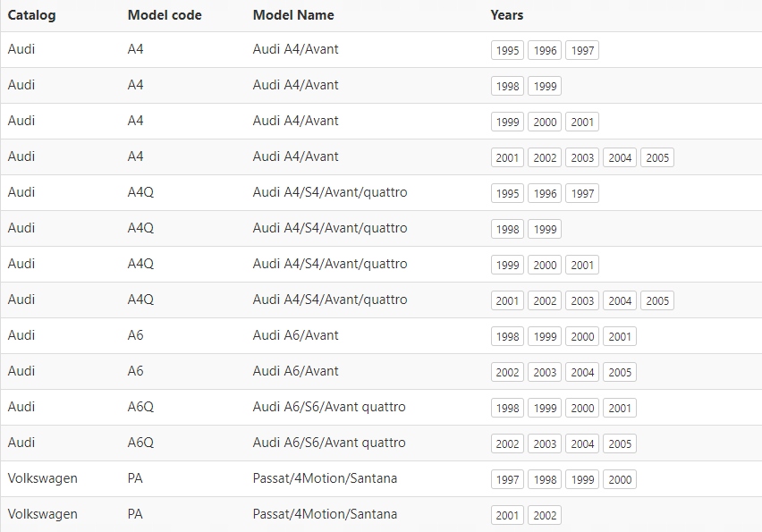The width and height of the screenshot is (762, 532).
Task: Click the 2003 badge for model code A4
Action: [x=582, y=158]
